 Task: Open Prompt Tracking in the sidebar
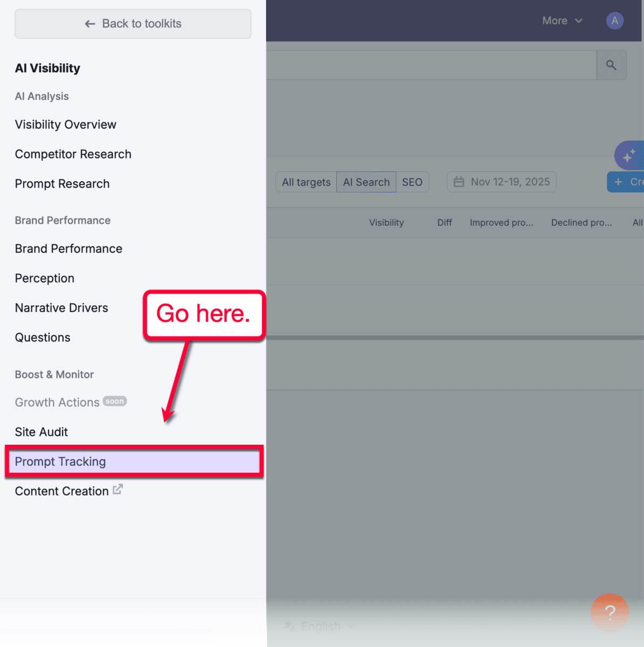[60, 462]
